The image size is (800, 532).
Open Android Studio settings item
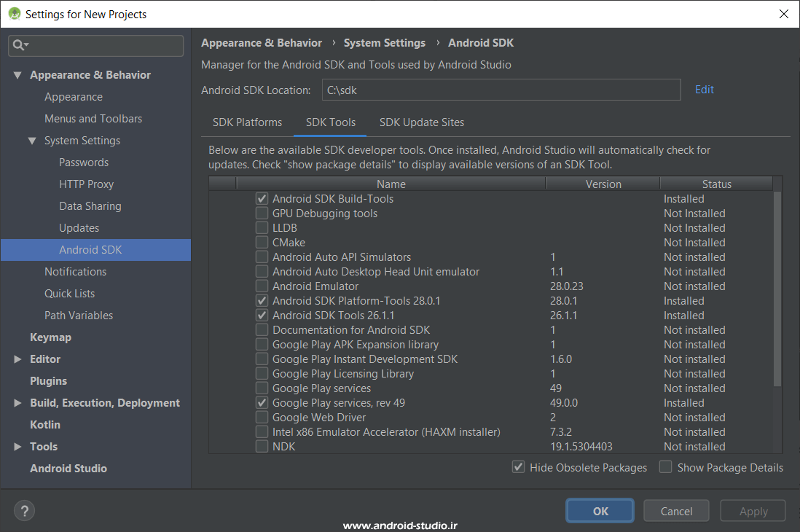pos(68,468)
